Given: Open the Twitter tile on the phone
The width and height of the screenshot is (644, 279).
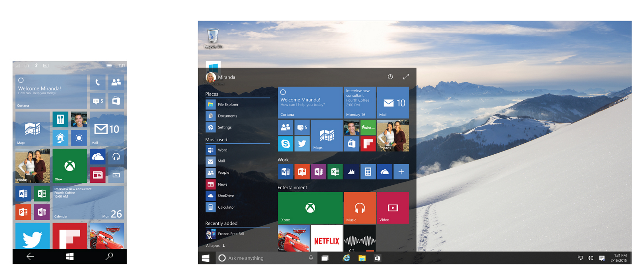Looking at the screenshot, I should pyautogui.click(x=32, y=236).
